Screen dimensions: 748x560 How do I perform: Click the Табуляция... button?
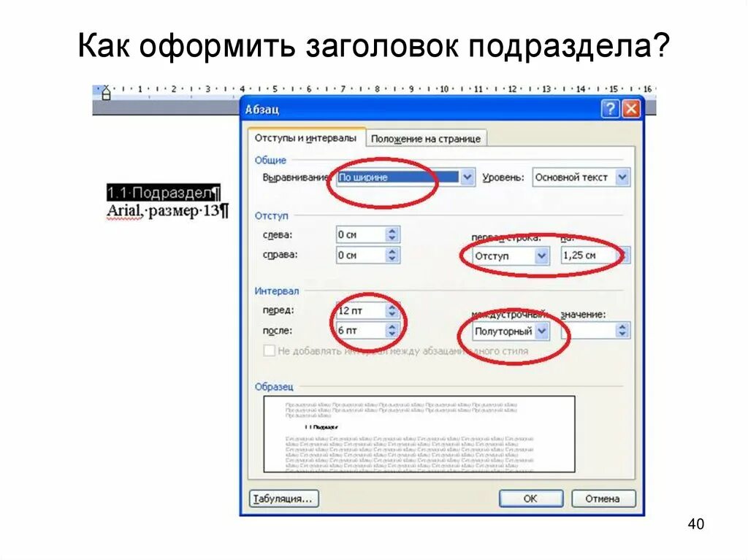click(284, 499)
